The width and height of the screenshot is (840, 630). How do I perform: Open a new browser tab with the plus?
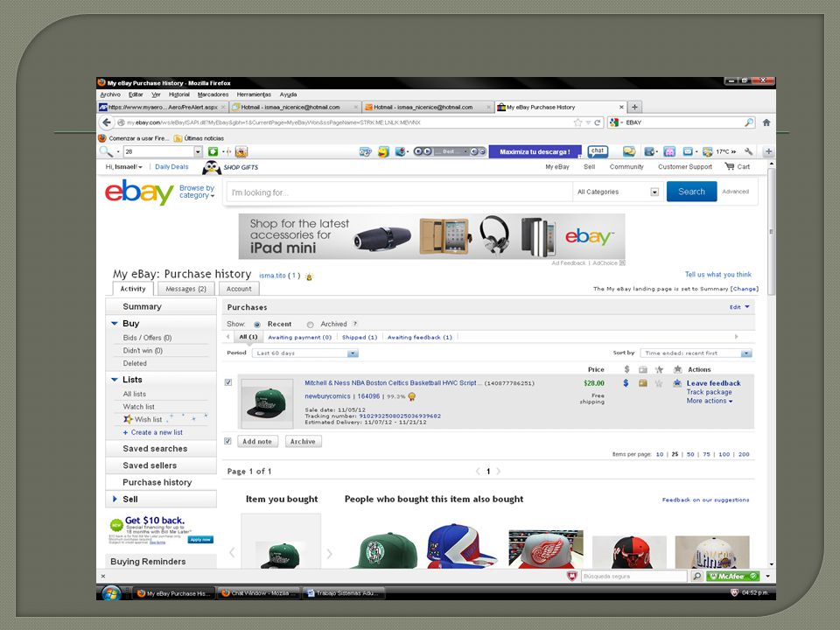click(634, 107)
